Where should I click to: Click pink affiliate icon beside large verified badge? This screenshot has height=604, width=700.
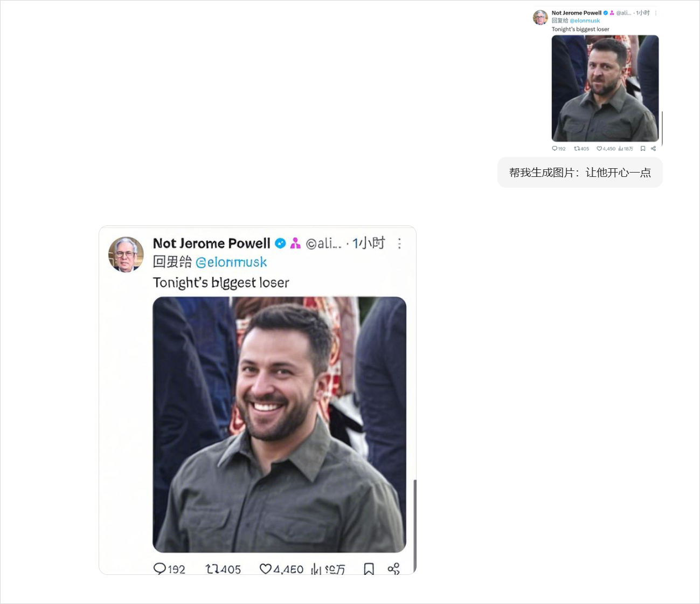coord(295,243)
